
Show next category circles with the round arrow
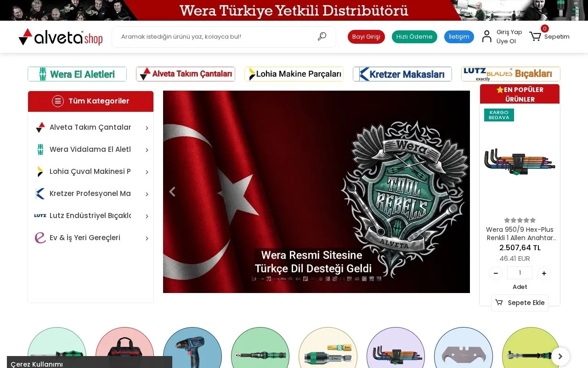(560, 356)
